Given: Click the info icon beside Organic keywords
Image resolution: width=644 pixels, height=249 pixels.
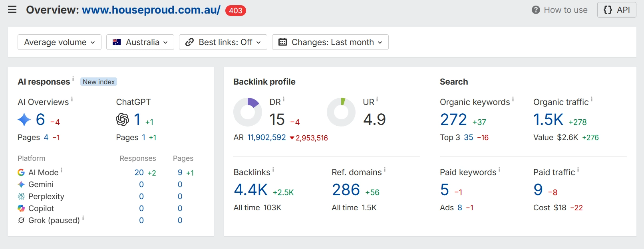Looking at the screenshot, I should 513,99.
